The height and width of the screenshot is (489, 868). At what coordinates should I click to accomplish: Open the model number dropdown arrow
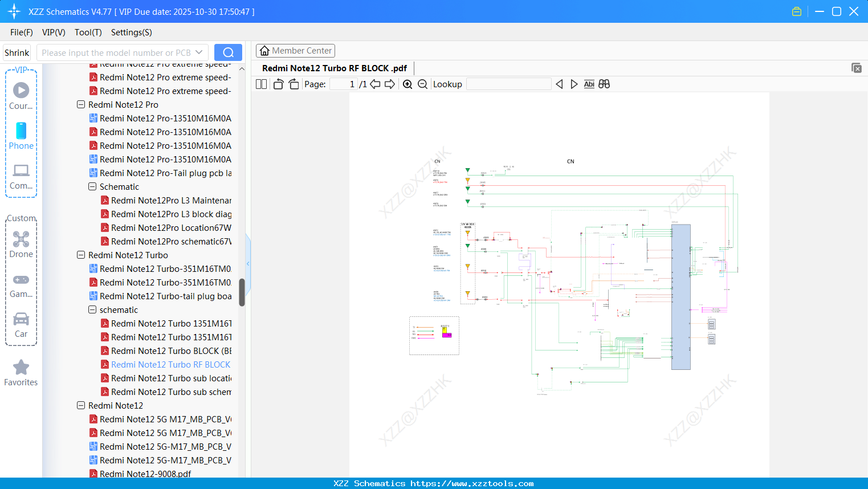(x=199, y=52)
